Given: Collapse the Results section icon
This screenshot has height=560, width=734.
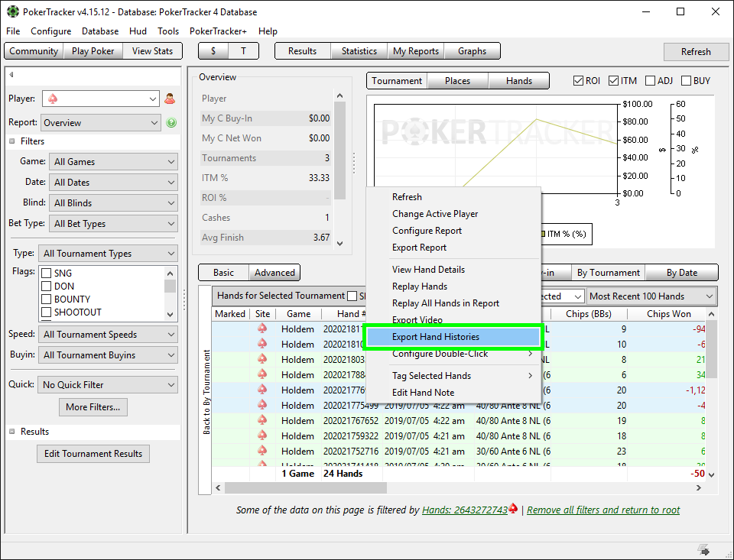Looking at the screenshot, I should (x=12, y=432).
